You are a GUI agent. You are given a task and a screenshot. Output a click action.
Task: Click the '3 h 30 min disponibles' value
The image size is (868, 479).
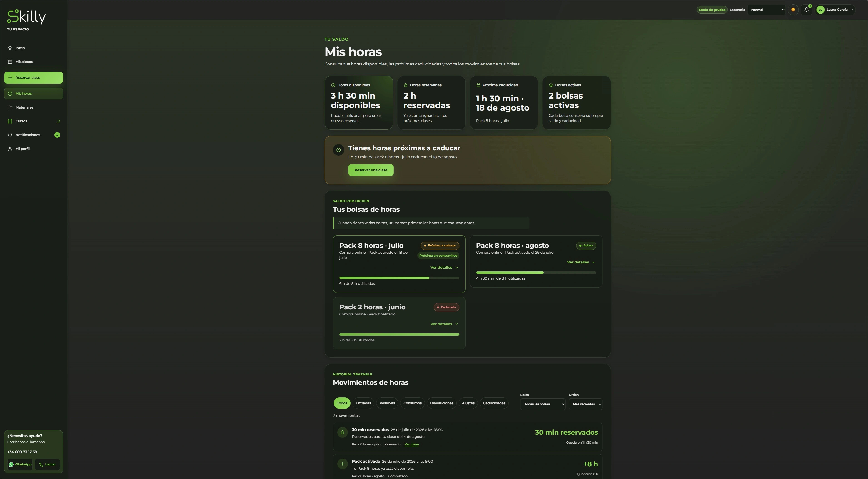355,100
